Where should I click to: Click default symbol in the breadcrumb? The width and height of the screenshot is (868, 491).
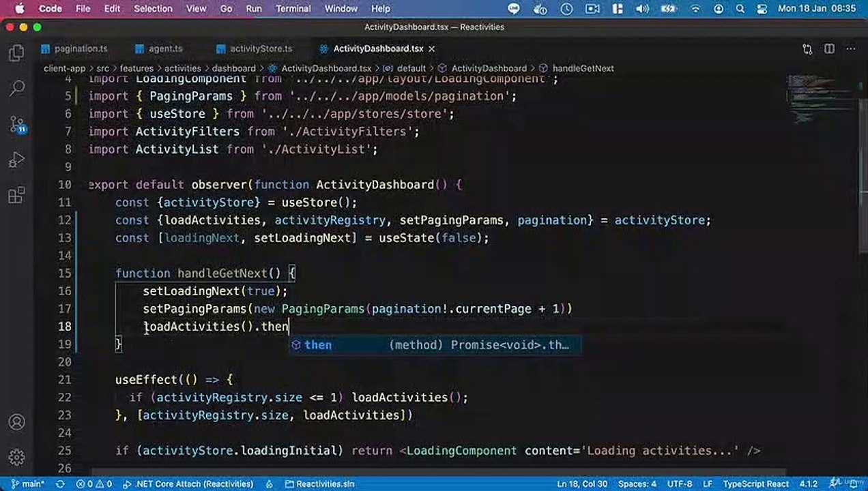(x=405, y=68)
